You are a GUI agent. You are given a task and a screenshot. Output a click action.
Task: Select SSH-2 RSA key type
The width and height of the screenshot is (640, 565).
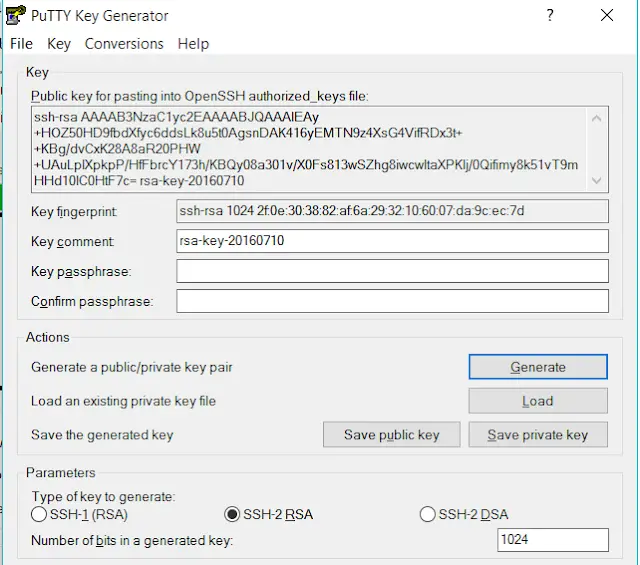[269, 514]
